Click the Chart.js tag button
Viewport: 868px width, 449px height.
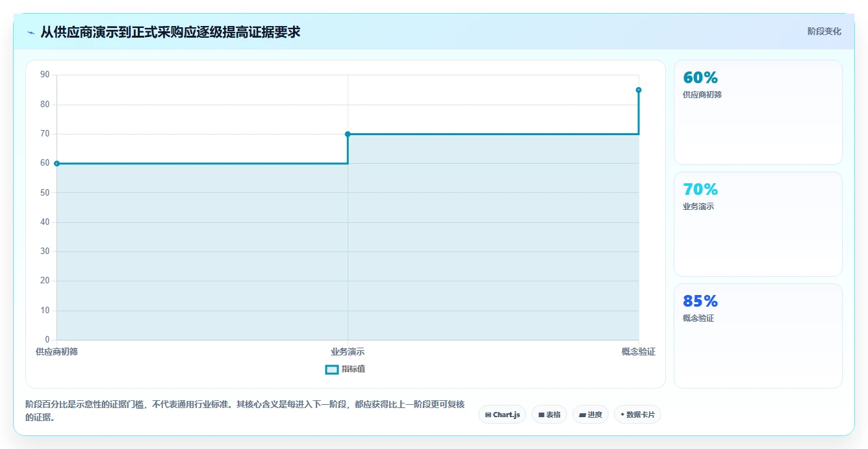tap(502, 415)
